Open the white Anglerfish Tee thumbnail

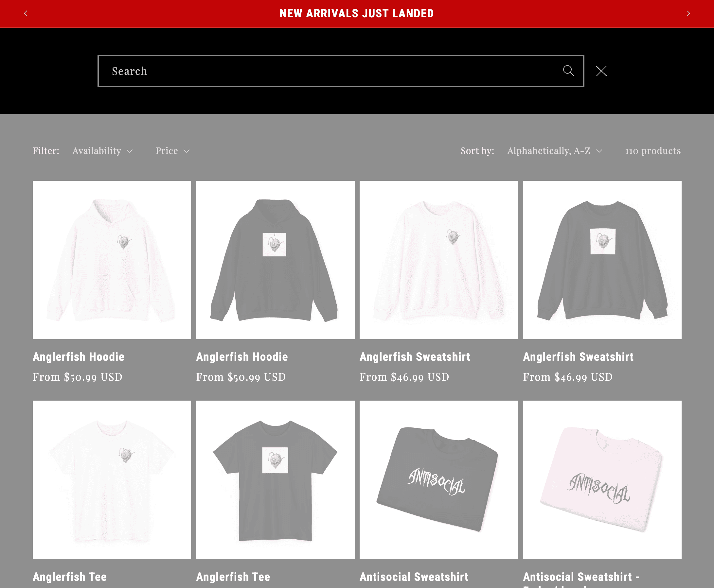(x=112, y=480)
